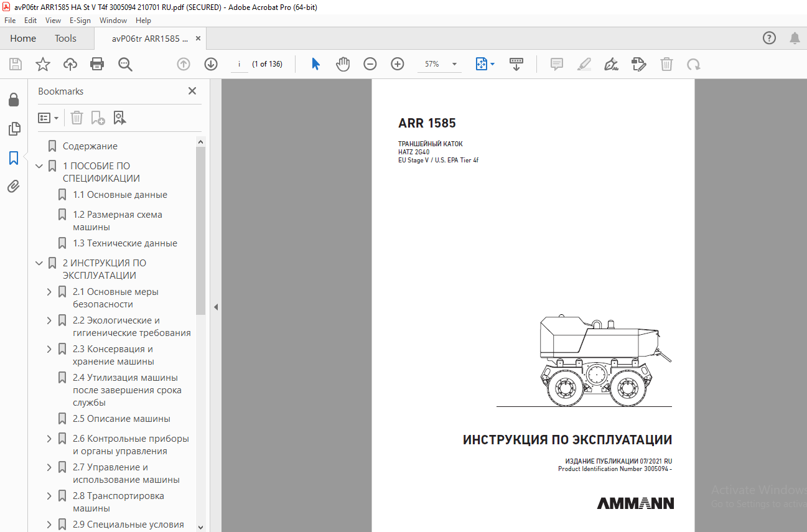Switch to the Home tab

click(23, 39)
